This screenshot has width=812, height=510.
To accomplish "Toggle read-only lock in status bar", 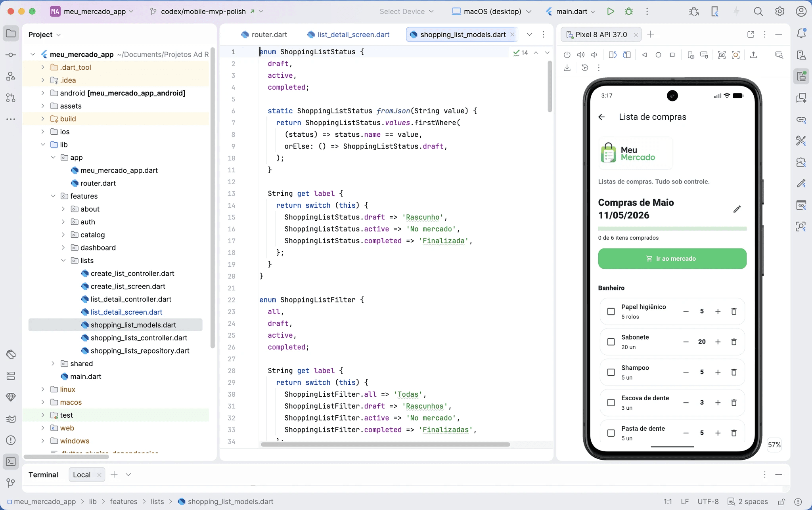I will pos(781,502).
